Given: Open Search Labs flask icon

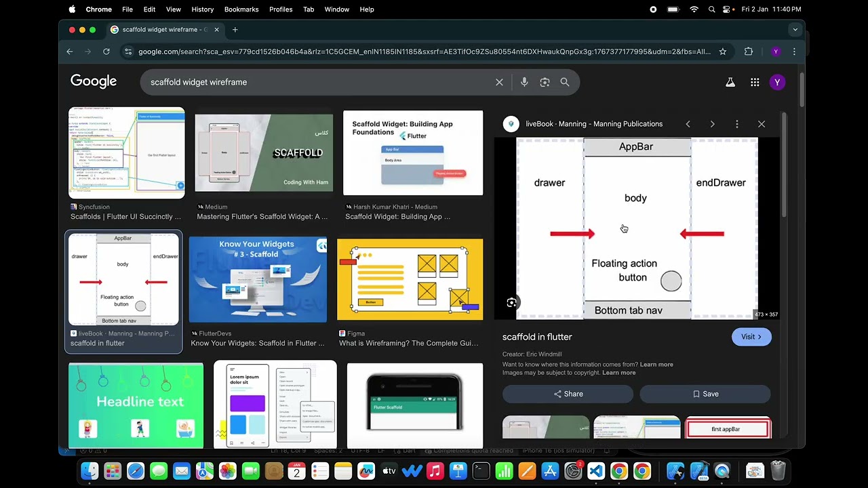Looking at the screenshot, I should pos(730,82).
